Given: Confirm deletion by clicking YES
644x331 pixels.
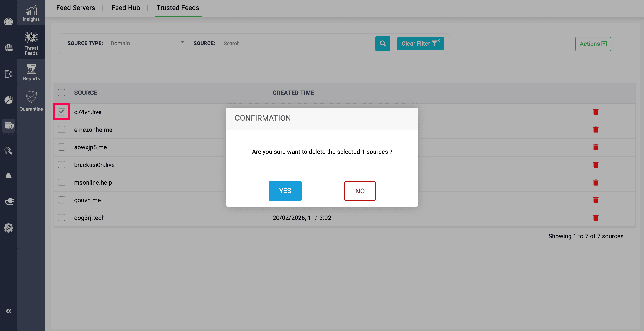Looking at the screenshot, I should point(285,191).
